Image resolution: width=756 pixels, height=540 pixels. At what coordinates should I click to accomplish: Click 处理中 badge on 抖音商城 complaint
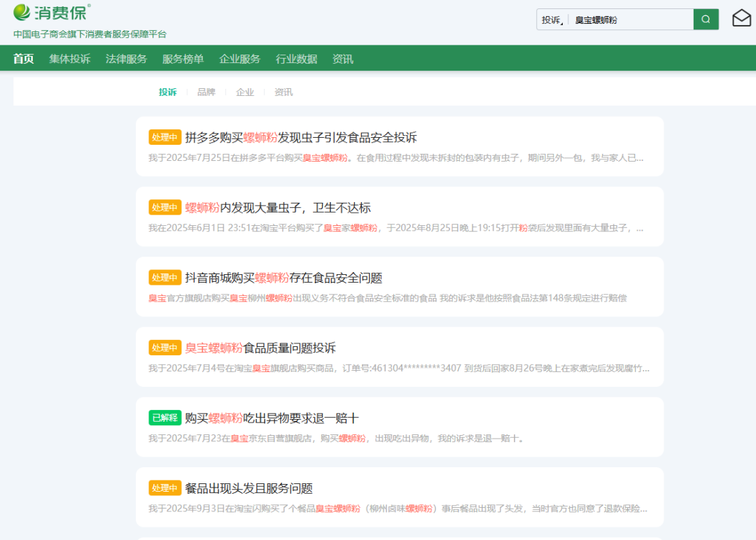[x=165, y=278]
